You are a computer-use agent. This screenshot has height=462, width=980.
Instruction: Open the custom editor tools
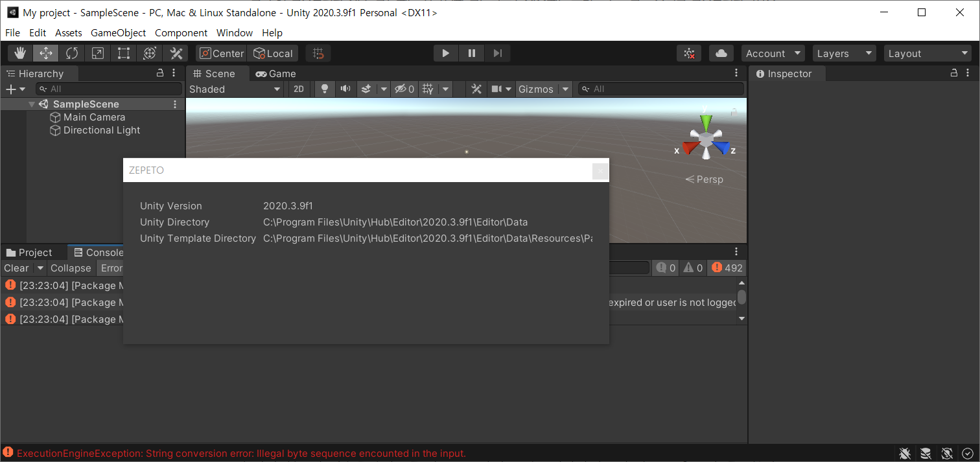tap(176, 53)
